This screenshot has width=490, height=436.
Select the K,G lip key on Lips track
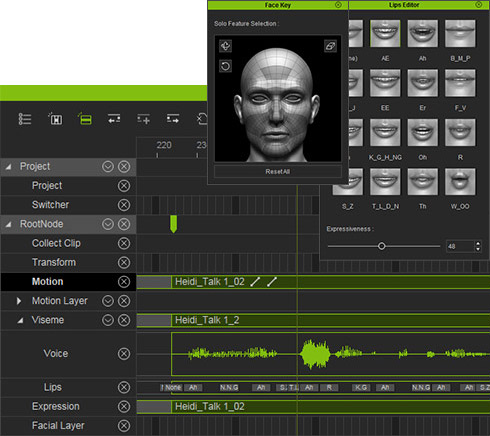pos(361,387)
